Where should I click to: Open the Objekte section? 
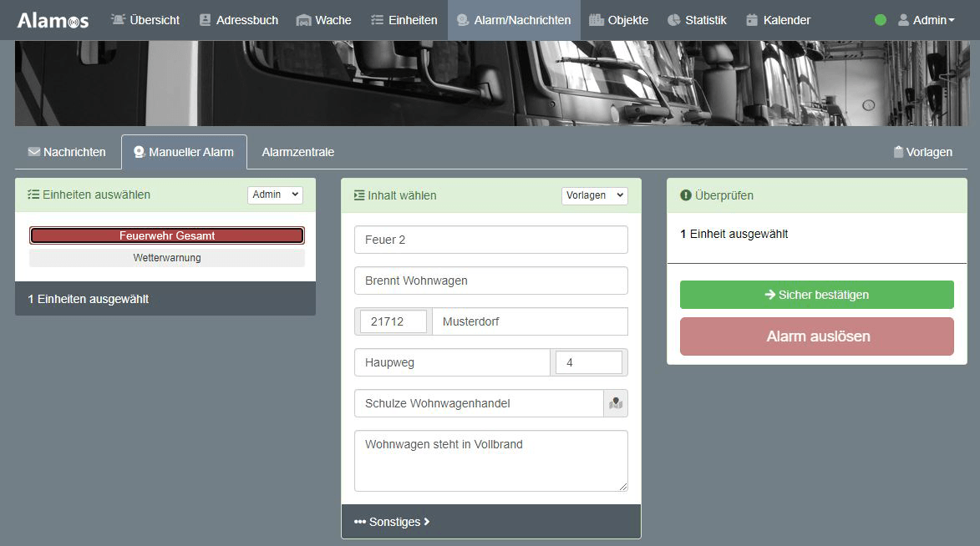[x=619, y=20]
